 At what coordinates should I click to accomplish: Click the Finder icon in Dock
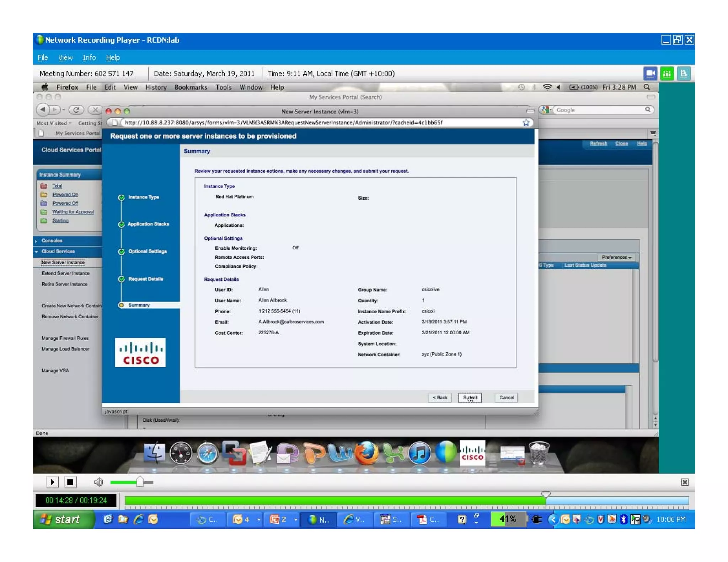155,453
